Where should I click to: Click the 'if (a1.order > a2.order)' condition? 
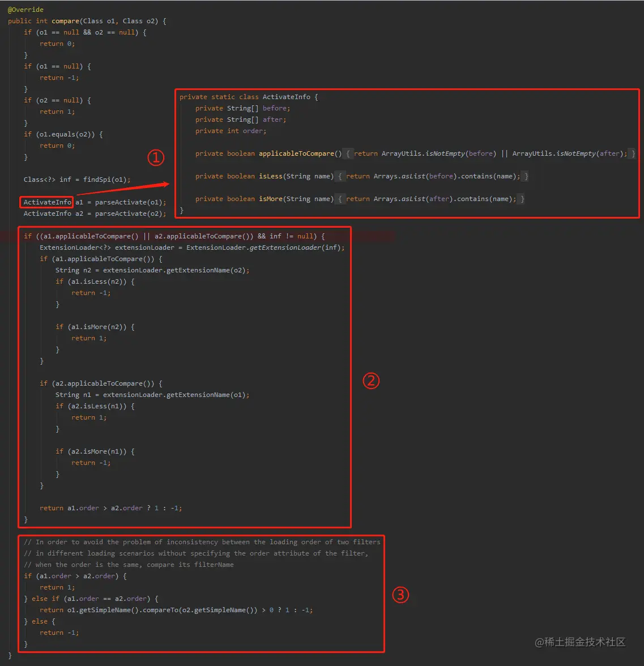coord(75,576)
